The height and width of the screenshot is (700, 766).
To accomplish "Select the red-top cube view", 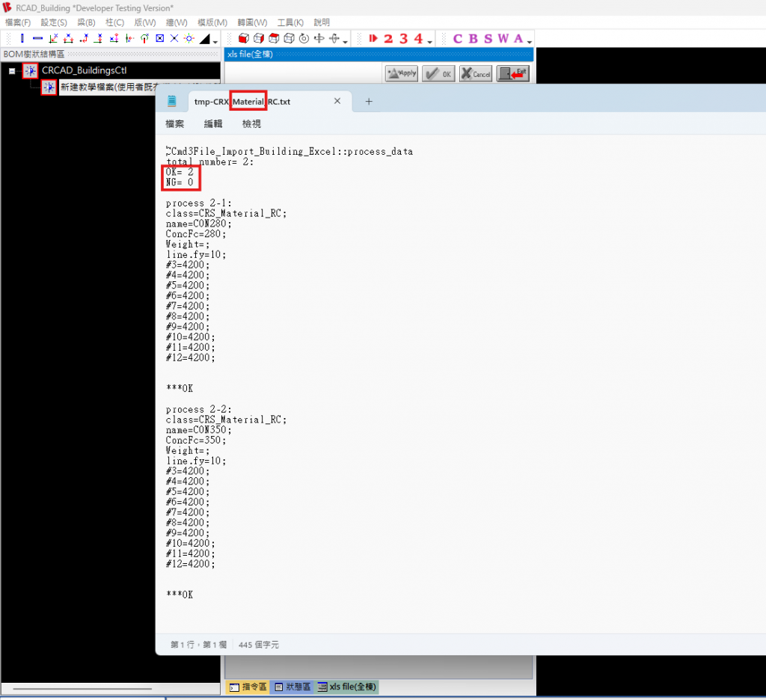I will 274,38.
